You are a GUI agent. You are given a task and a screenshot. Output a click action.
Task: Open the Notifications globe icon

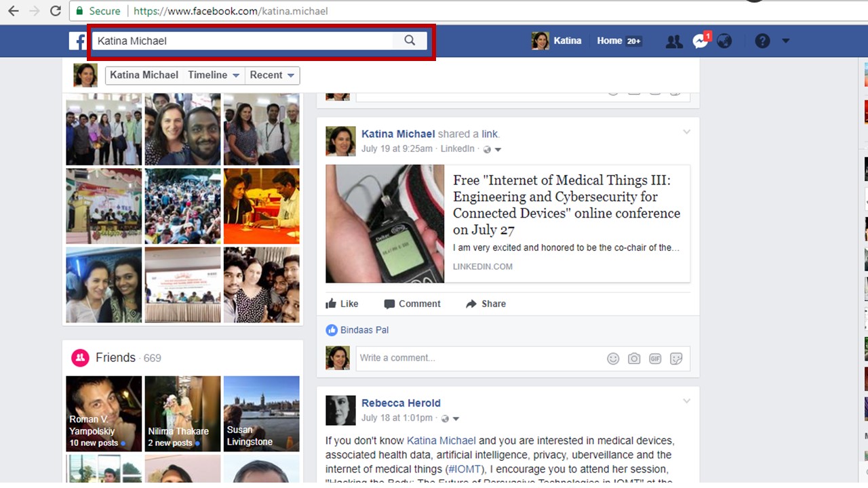coord(724,41)
